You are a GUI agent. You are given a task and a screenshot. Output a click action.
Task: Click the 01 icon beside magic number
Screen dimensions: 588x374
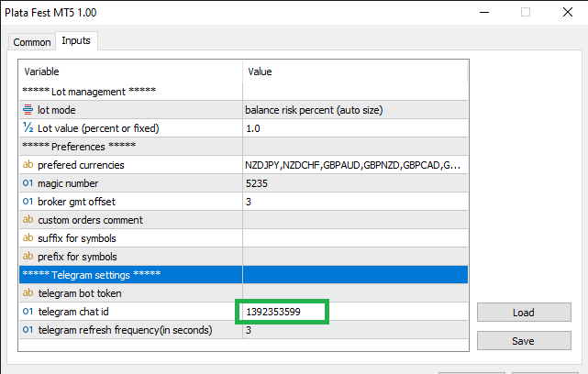coord(28,183)
